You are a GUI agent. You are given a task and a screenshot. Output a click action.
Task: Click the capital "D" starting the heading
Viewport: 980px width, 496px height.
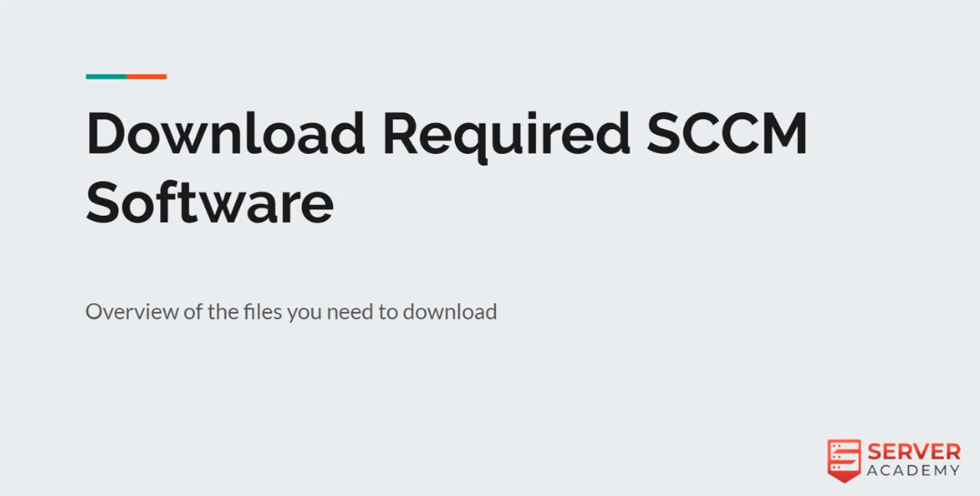106,133
